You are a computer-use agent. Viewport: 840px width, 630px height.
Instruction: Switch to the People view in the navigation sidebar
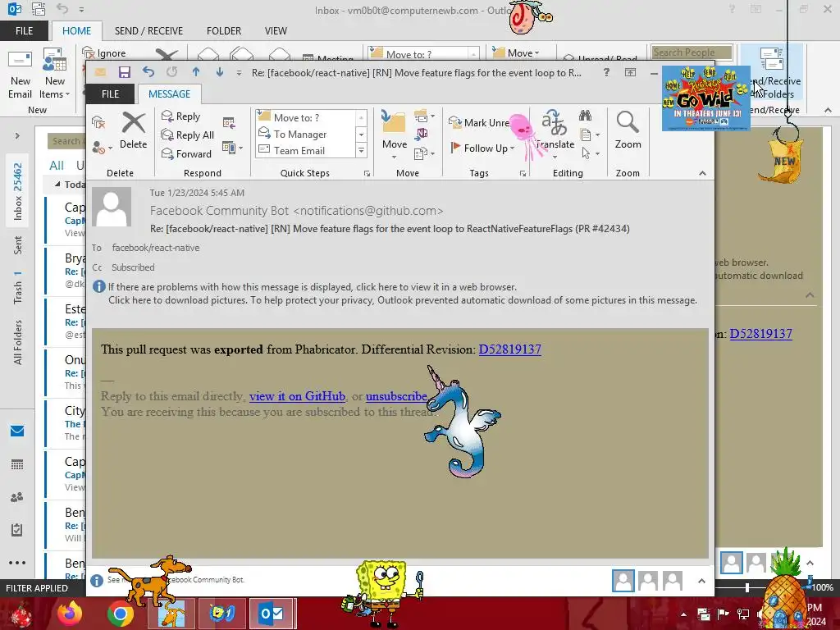(x=17, y=497)
